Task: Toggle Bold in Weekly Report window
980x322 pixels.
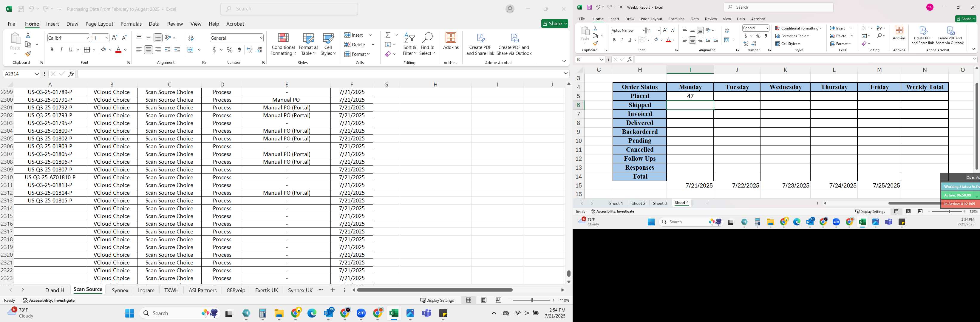Action: click(x=614, y=40)
